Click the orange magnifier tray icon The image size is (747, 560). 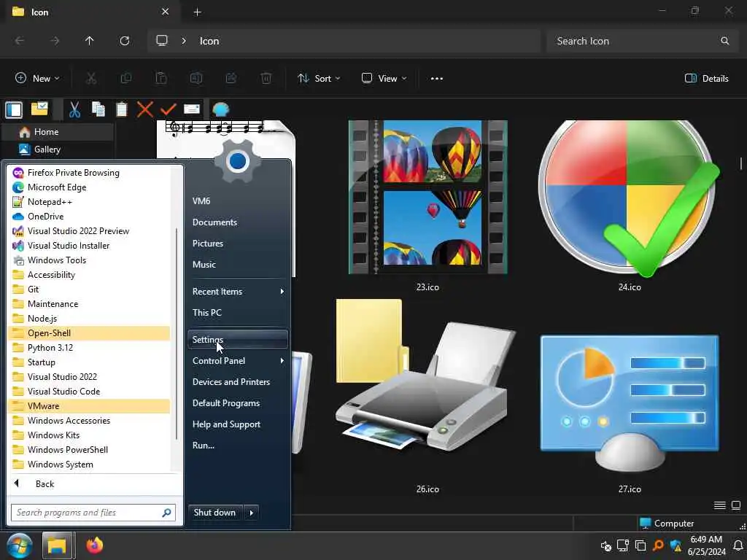659,545
